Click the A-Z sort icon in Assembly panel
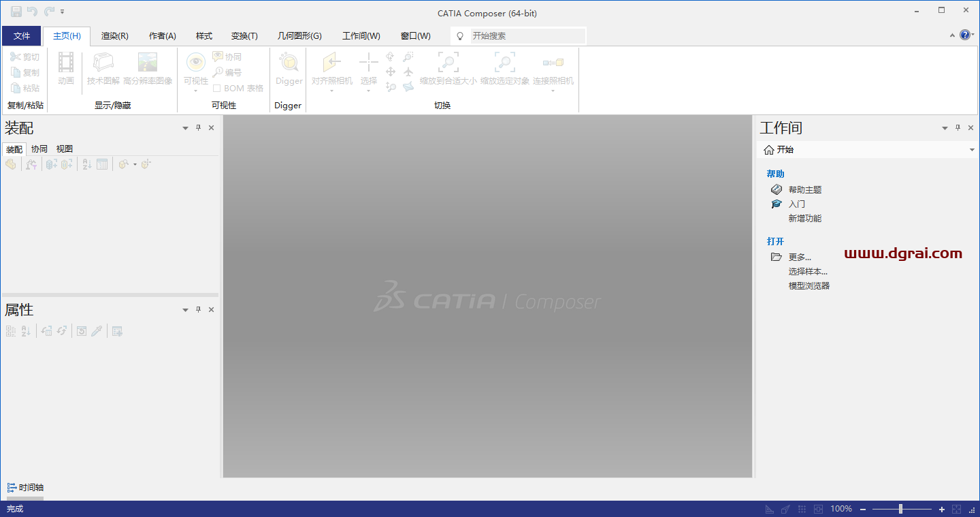The height and width of the screenshot is (517, 980). point(87,164)
